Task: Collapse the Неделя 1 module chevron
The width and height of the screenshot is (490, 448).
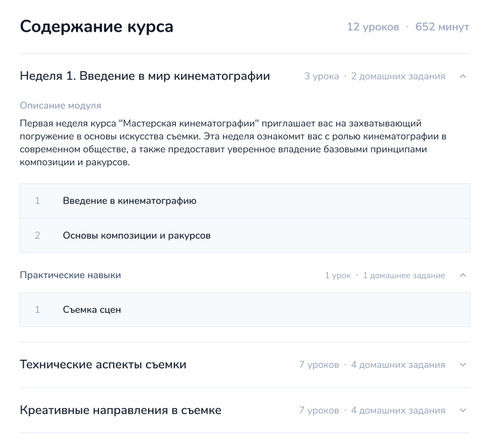Action: click(x=463, y=76)
